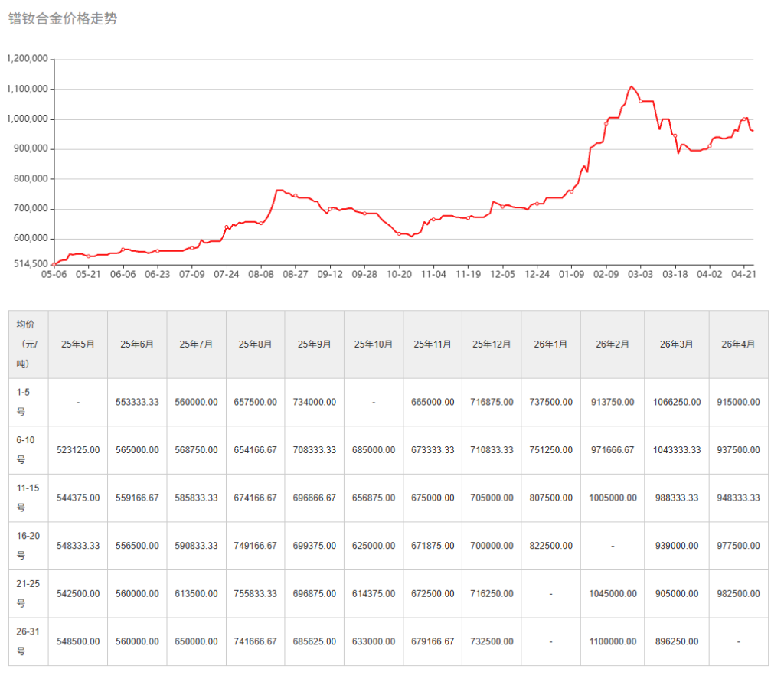This screenshot has height=682, width=784.
Task: Click the 镨钕合金价格走势 chart title
Action: [63, 19]
